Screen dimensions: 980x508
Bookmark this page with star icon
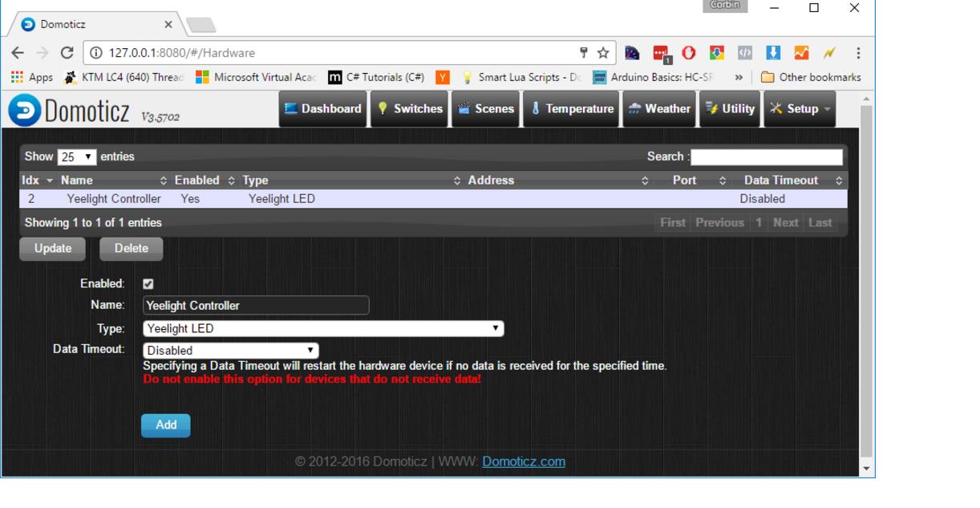(602, 54)
